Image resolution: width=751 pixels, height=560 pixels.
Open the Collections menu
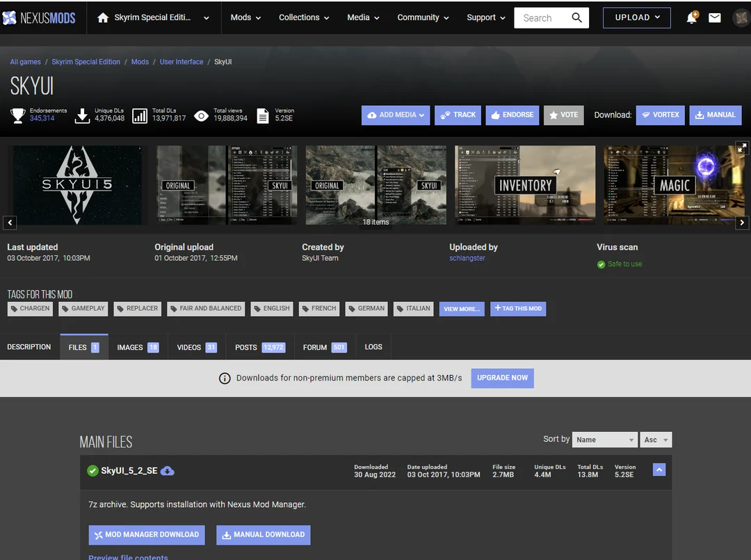tap(304, 18)
